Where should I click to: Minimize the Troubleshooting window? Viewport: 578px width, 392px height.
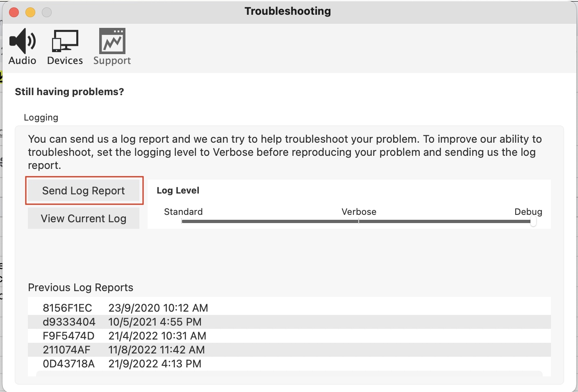30,12
